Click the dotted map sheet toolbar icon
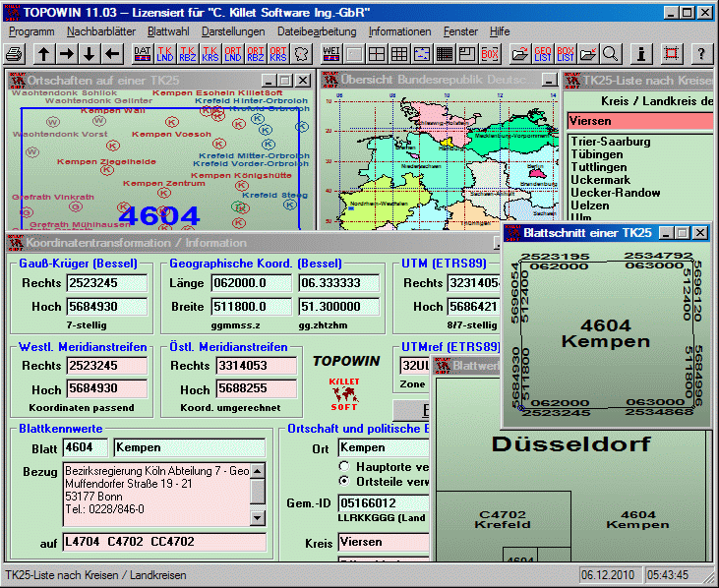719x588 pixels. tap(421, 54)
